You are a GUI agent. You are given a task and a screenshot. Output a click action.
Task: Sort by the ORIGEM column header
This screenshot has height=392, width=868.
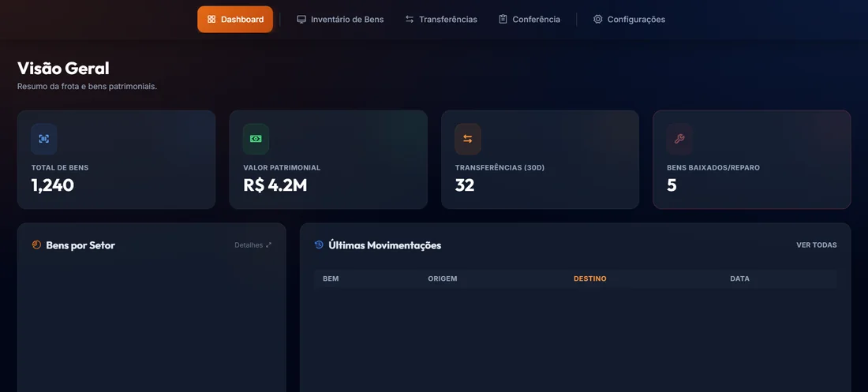pyautogui.click(x=443, y=278)
